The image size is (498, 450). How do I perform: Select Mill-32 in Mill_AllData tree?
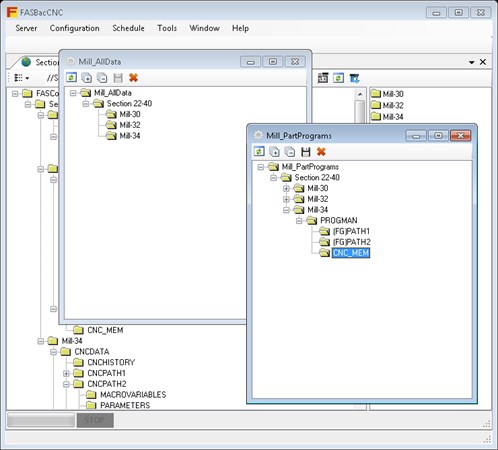pos(130,125)
